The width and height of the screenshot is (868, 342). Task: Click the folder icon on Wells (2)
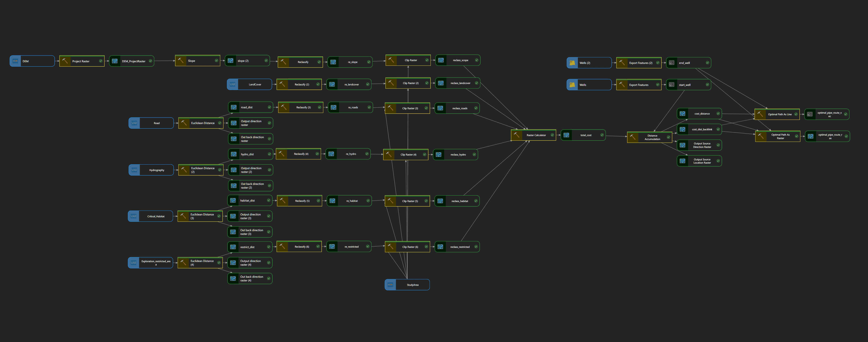click(x=572, y=63)
